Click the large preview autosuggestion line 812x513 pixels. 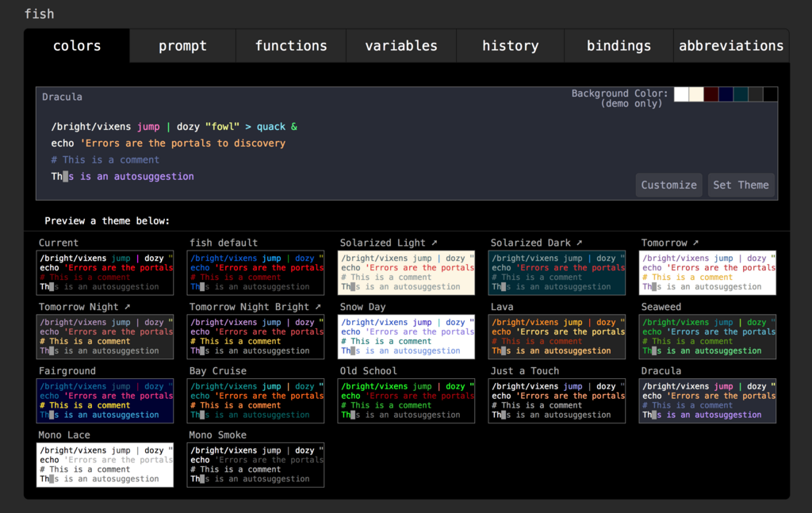122,177
